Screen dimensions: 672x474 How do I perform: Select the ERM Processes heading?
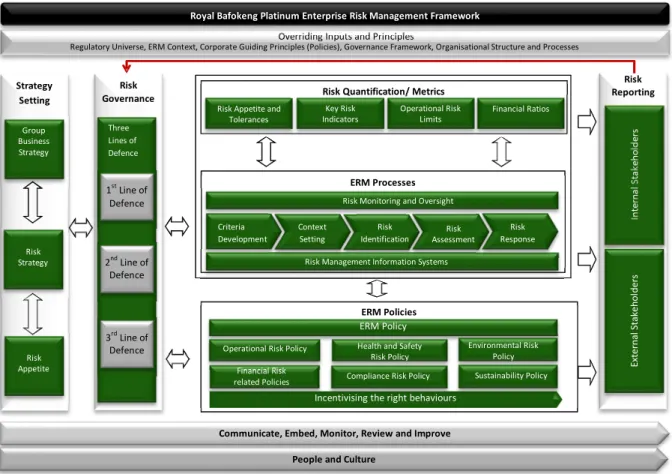pyautogui.click(x=383, y=183)
